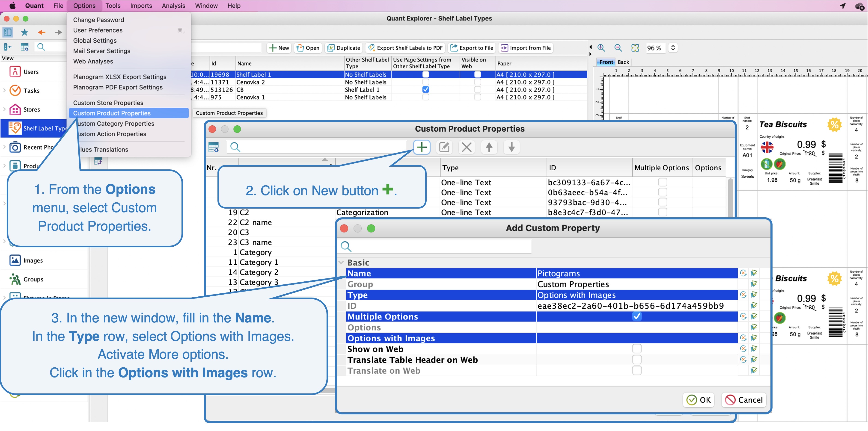Click the Duplicate button

[x=344, y=48]
